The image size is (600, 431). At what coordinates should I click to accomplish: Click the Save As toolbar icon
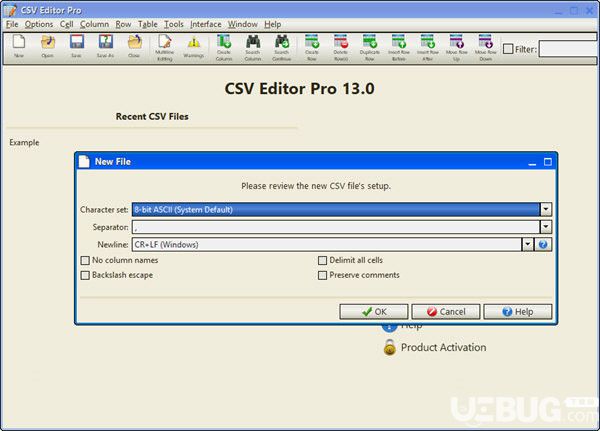point(106,42)
